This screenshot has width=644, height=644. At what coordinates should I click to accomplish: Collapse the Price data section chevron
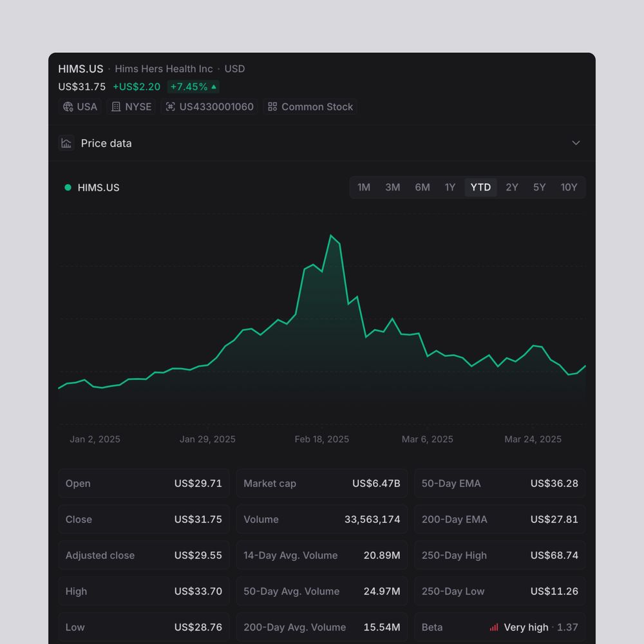point(576,143)
